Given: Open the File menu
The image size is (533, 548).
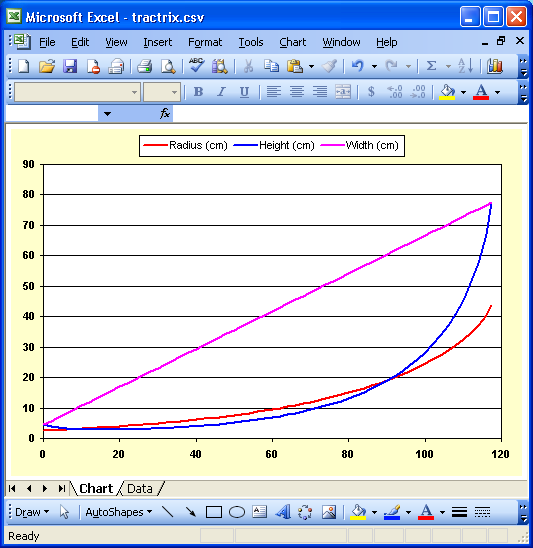Looking at the screenshot, I should click(47, 42).
